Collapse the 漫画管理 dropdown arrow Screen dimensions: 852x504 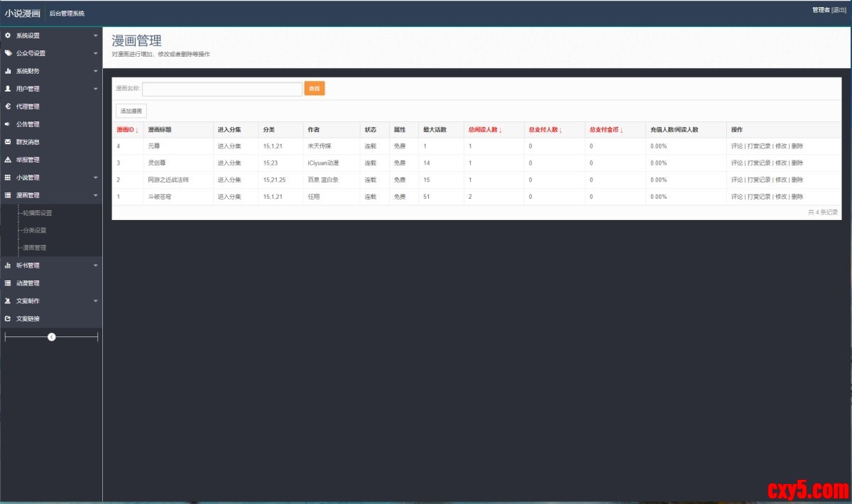click(x=96, y=195)
